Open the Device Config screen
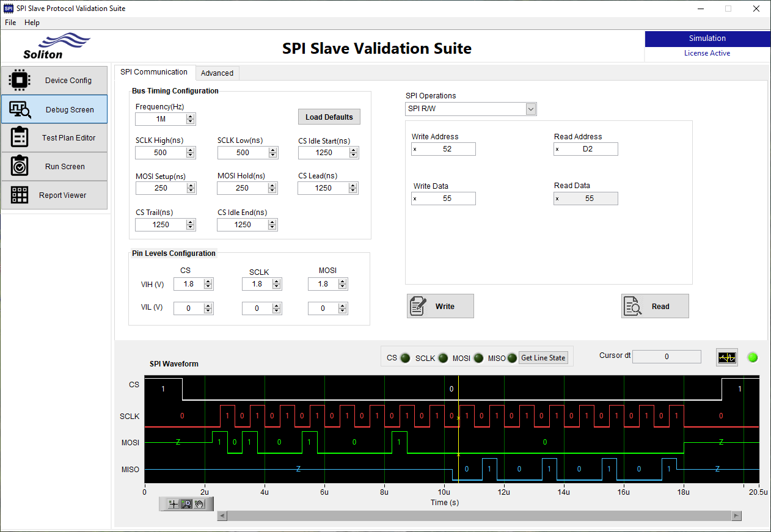The image size is (771, 532). point(54,80)
